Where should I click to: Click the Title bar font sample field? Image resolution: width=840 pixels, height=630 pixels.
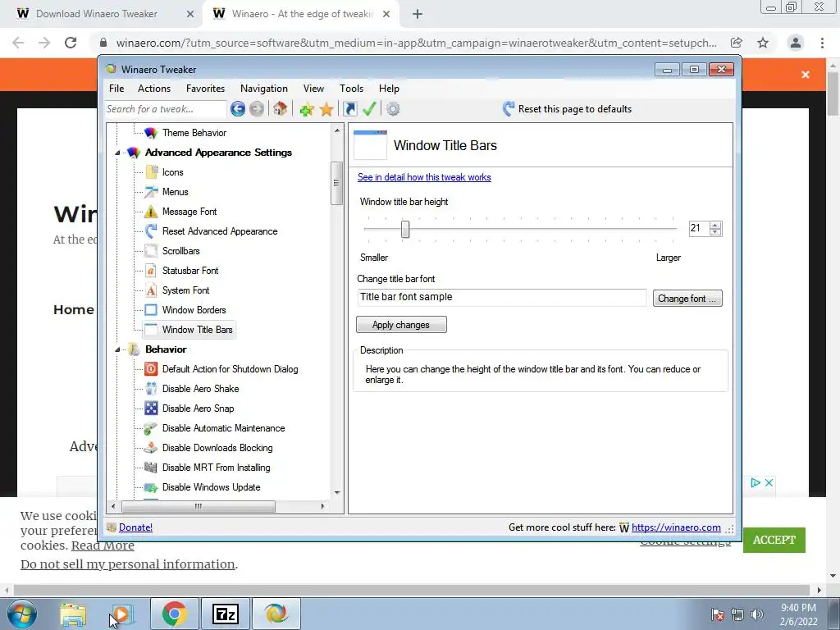(502, 297)
